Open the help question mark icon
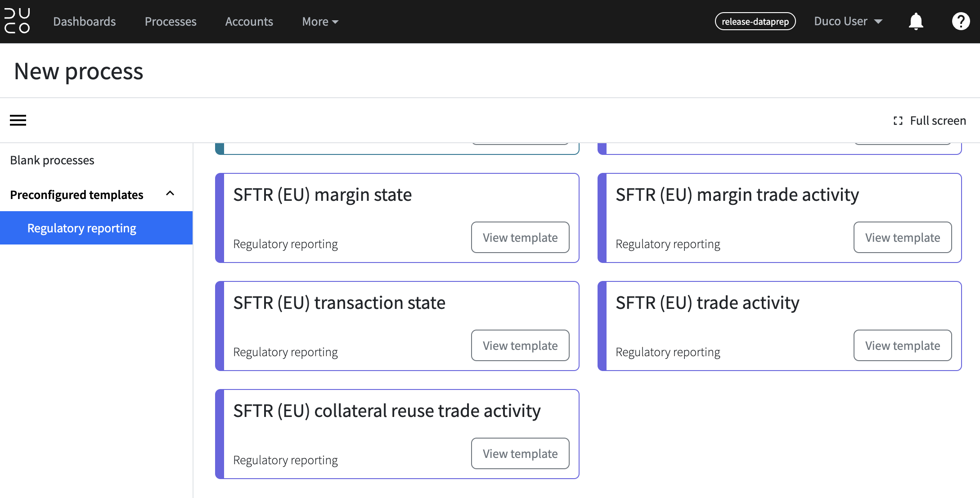 coord(961,21)
